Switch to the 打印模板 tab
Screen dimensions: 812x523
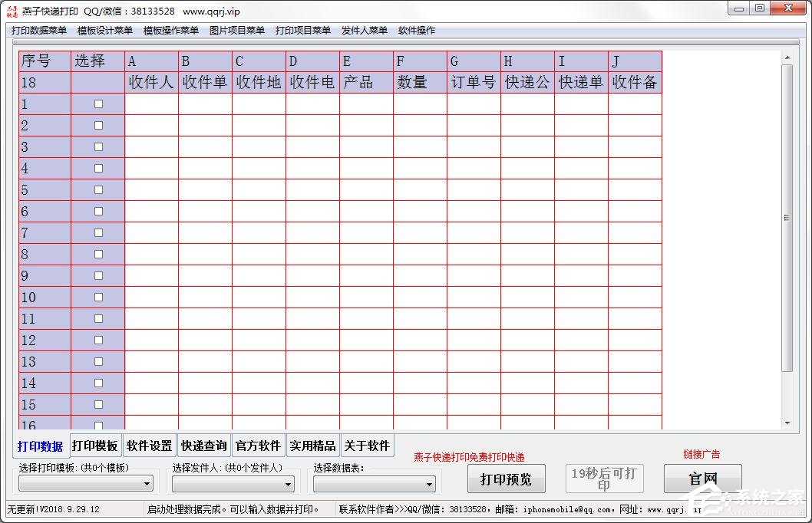coord(95,446)
